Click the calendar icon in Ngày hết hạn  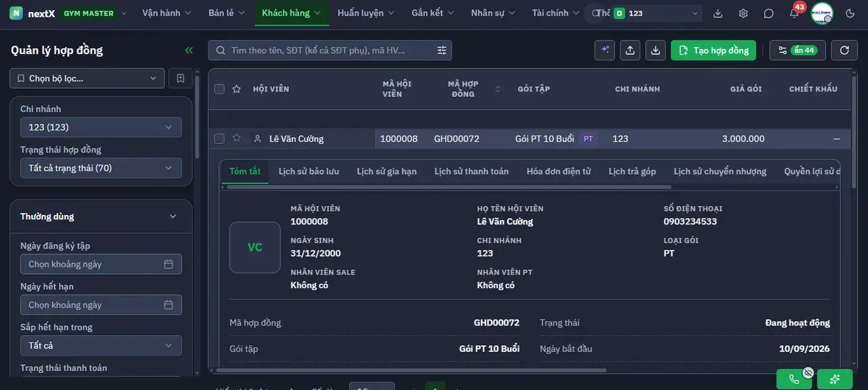[x=168, y=305]
